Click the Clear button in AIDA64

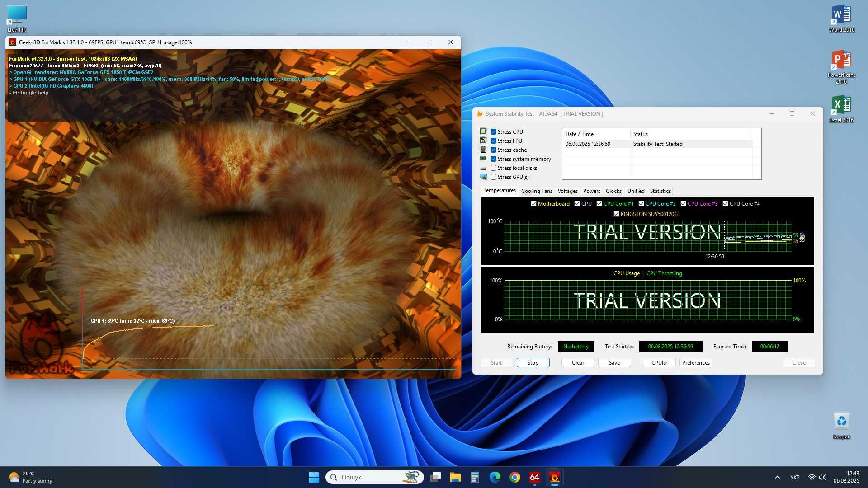pos(578,362)
